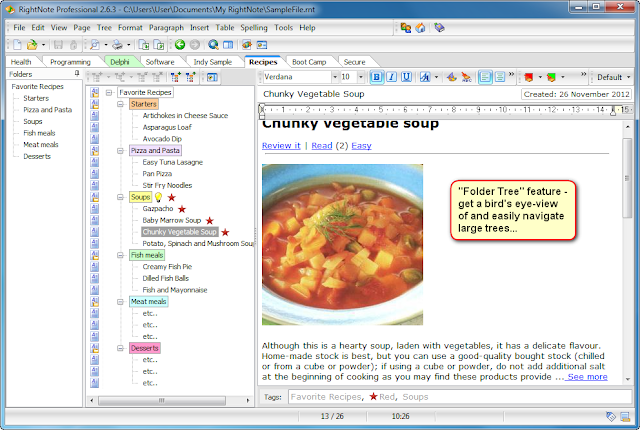
Task: Collapse the Favorite Recipes root node
Action: [109, 93]
